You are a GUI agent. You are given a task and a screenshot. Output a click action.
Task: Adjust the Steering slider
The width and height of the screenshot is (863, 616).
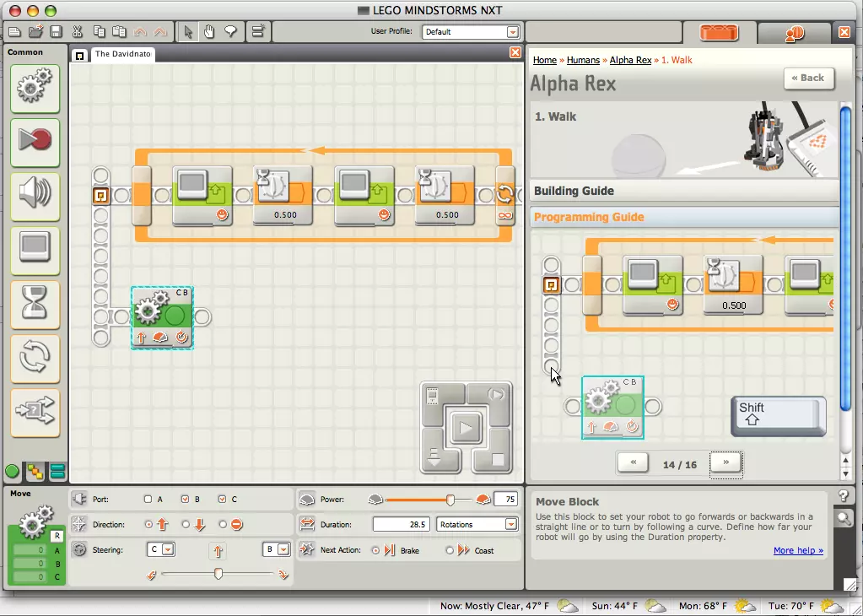pyautogui.click(x=218, y=574)
